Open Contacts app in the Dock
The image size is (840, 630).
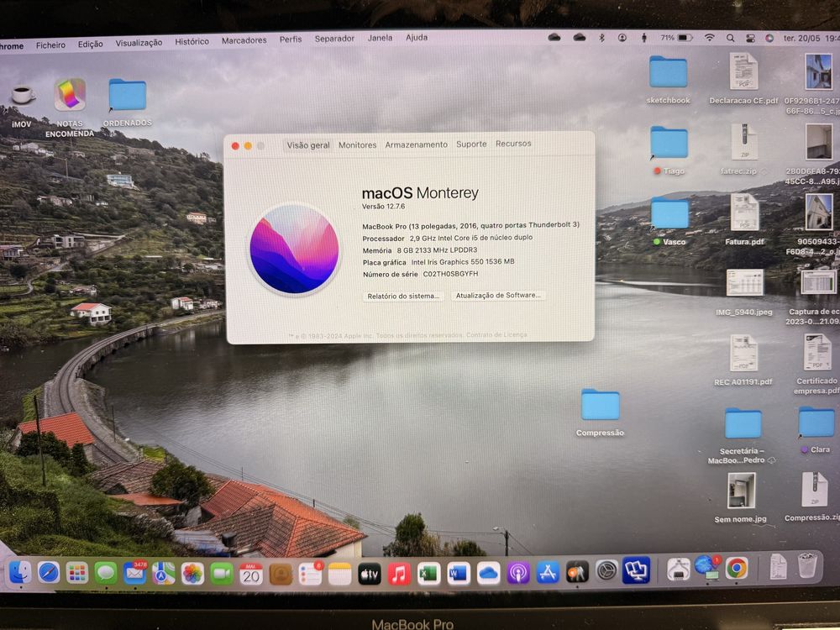point(281,575)
